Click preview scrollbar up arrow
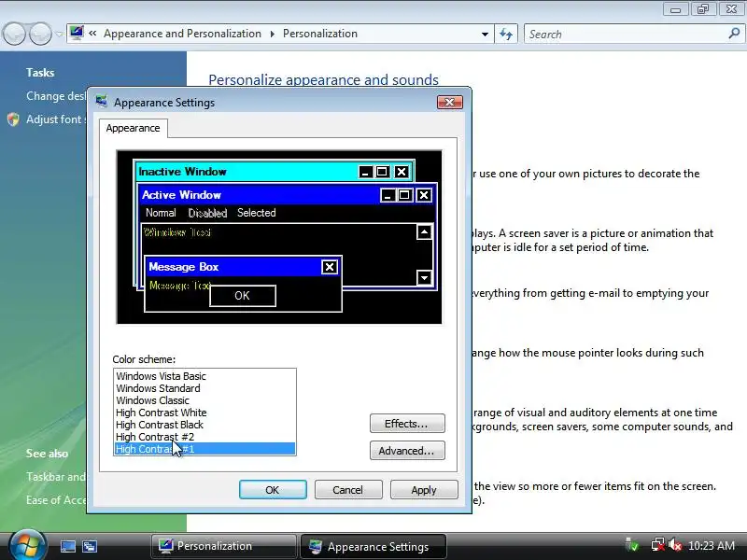The height and width of the screenshot is (560, 747). [x=424, y=231]
